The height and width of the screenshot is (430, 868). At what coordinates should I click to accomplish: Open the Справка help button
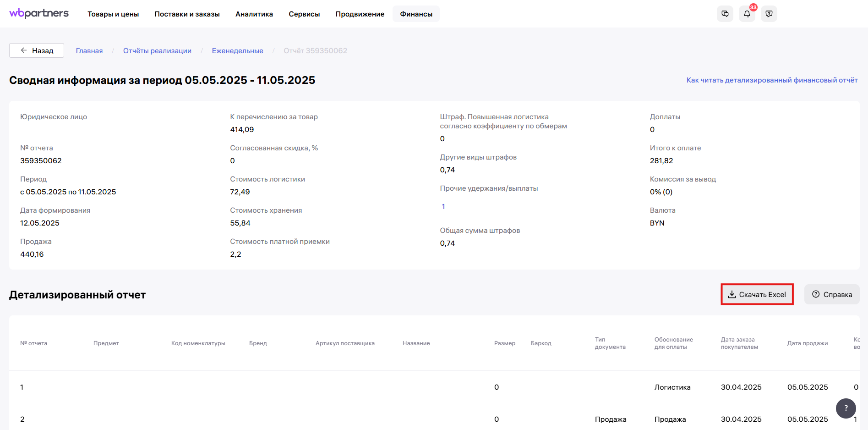pyautogui.click(x=832, y=294)
